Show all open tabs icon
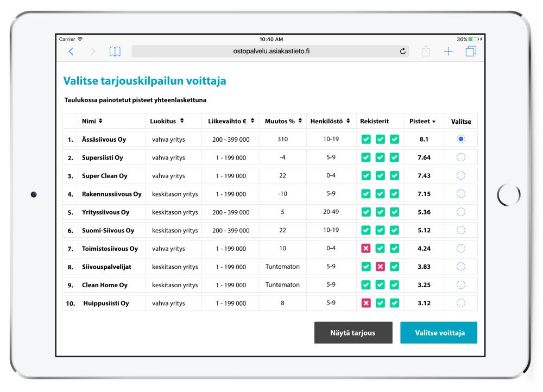Screen dimensions: 543x392 coord(471,51)
